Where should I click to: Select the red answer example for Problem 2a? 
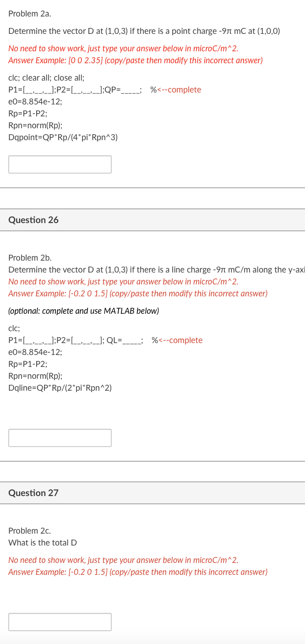pyautogui.click(x=135, y=60)
